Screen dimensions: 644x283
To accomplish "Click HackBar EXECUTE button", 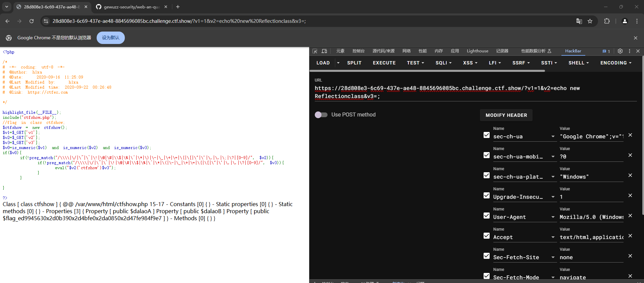I will pos(384,63).
